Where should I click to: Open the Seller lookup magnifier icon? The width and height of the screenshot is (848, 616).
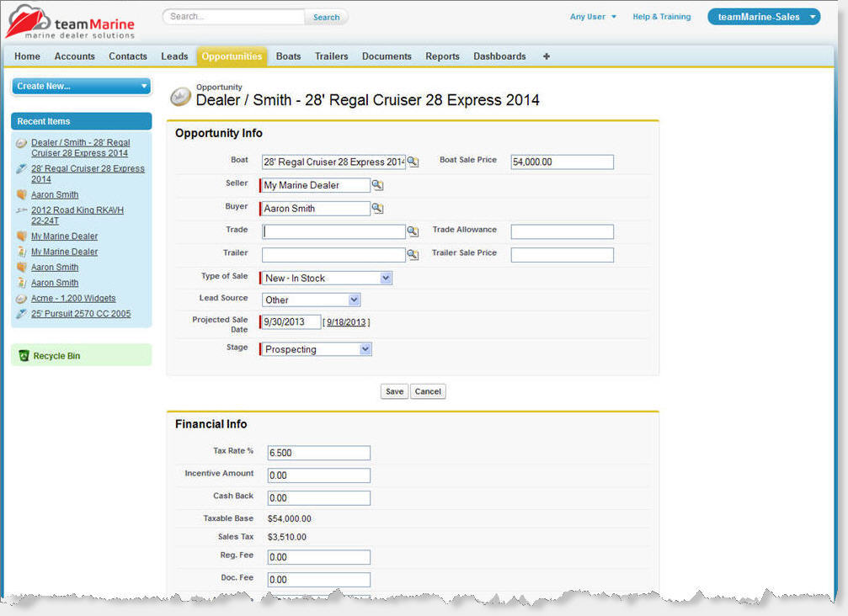pos(377,185)
